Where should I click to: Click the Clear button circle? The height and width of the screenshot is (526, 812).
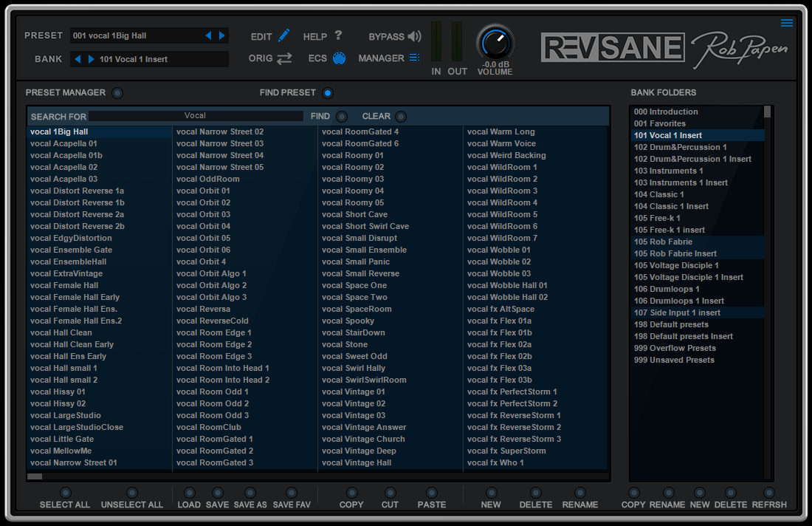pyautogui.click(x=401, y=117)
